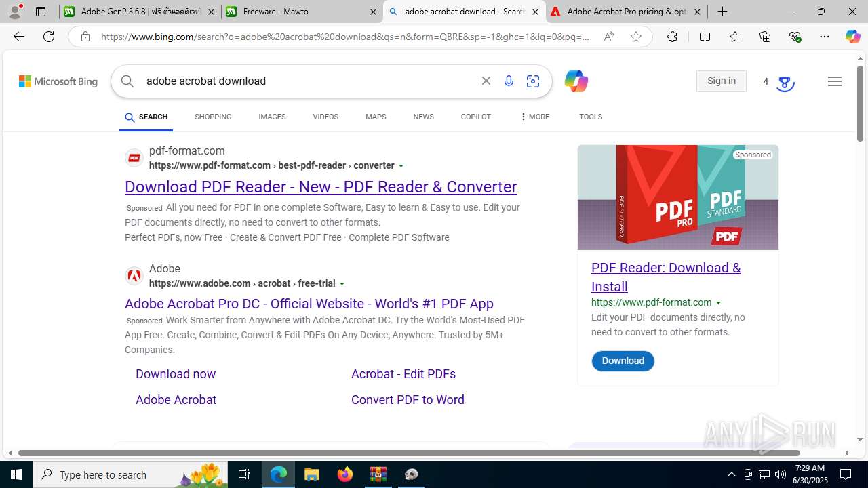The height and width of the screenshot is (488, 868).
Task: Open tab actions menu icon
Action: click(x=41, y=12)
